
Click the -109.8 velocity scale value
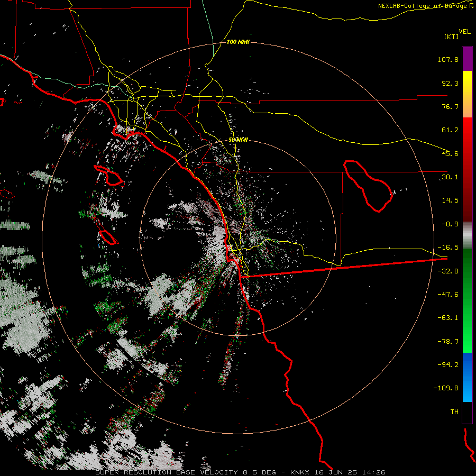[446, 388]
